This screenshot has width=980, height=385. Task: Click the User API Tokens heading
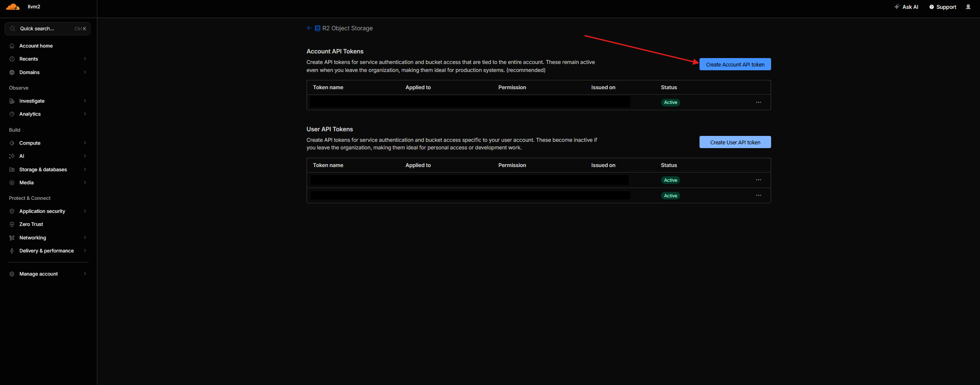330,129
